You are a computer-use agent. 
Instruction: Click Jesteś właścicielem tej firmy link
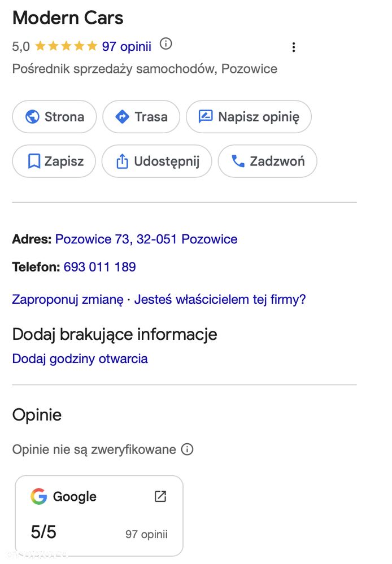[220, 299]
